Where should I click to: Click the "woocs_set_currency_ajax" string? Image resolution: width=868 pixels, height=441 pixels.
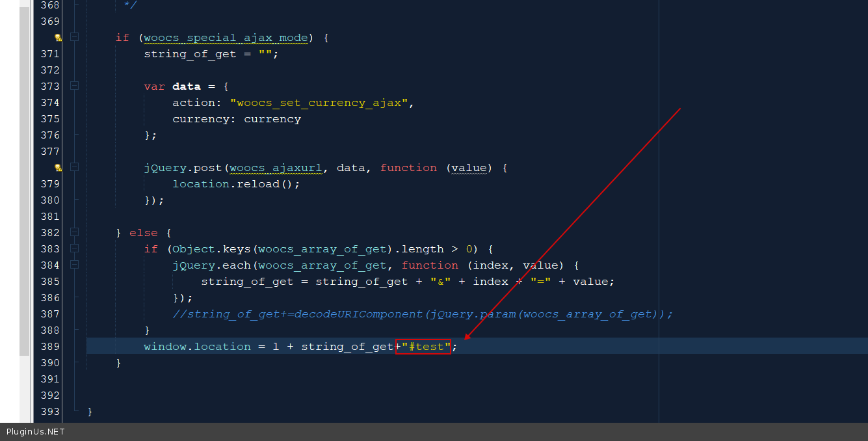[319, 103]
